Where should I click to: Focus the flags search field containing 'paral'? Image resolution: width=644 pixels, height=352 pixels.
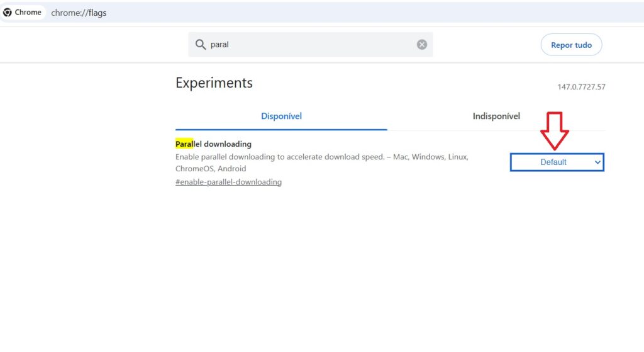pos(308,45)
